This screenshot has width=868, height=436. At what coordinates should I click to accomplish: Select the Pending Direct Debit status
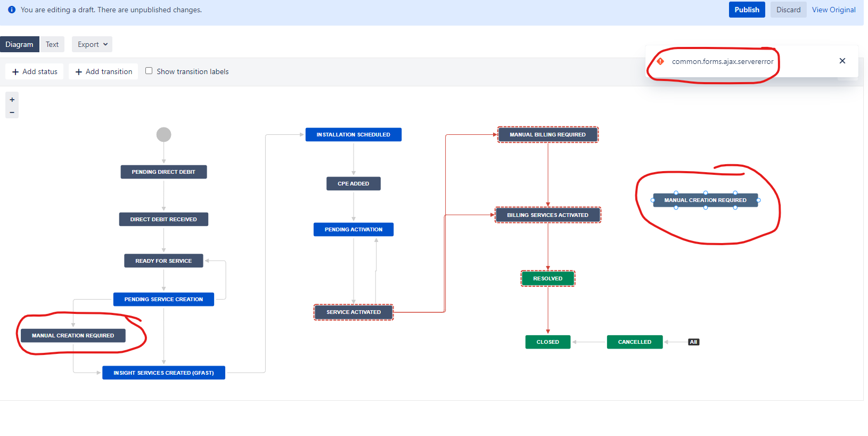click(163, 172)
